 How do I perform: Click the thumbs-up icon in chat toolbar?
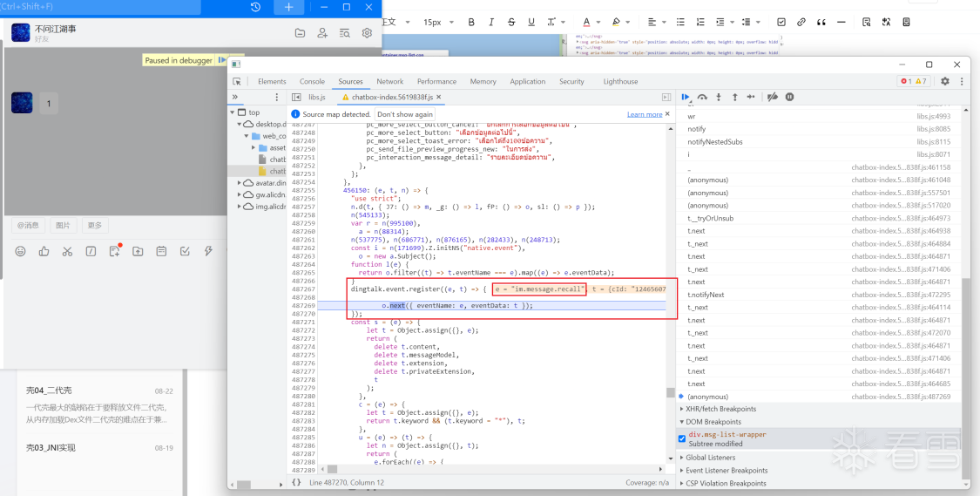pyautogui.click(x=44, y=251)
